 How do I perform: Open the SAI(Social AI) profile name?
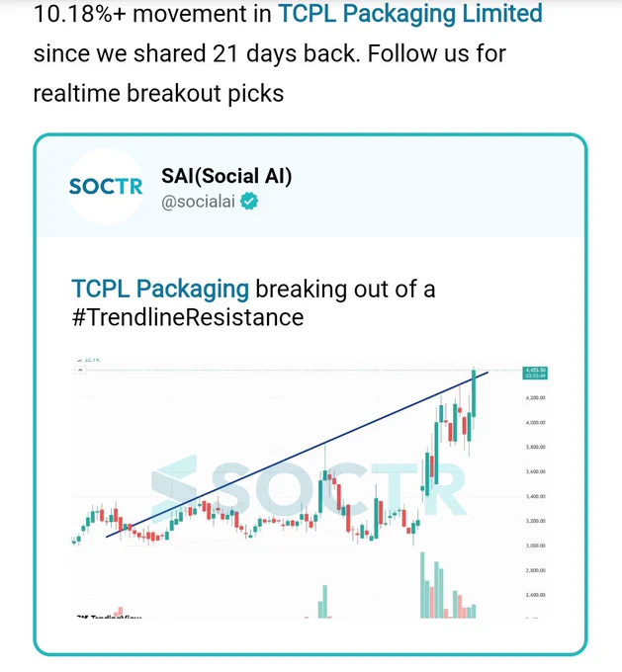[x=226, y=176]
